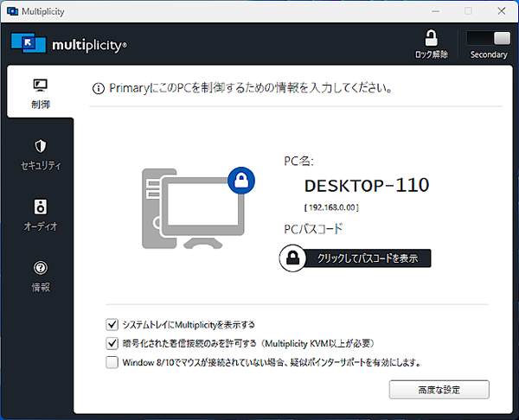
Task: Click the speaker audio icon
Action: [x=41, y=207]
